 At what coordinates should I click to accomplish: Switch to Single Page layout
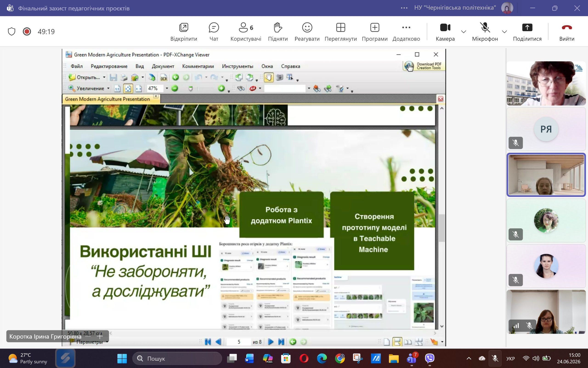pyautogui.click(x=387, y=342)
